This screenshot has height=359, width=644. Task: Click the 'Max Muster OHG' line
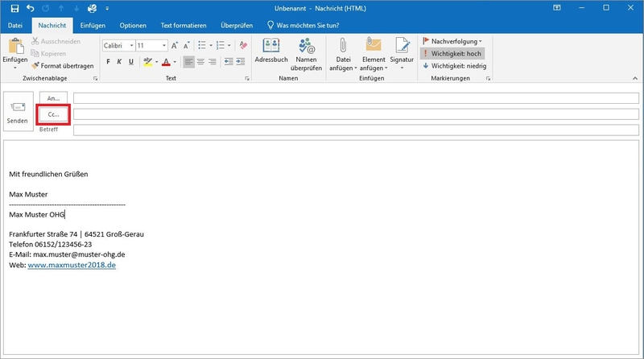click(37, 214)
